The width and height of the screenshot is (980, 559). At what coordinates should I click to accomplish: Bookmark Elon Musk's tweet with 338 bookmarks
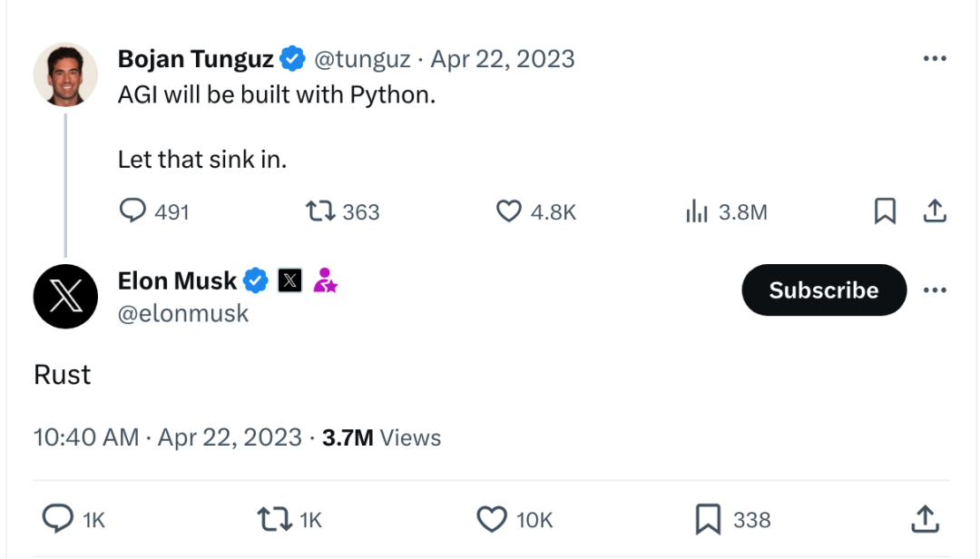[708, 519]
